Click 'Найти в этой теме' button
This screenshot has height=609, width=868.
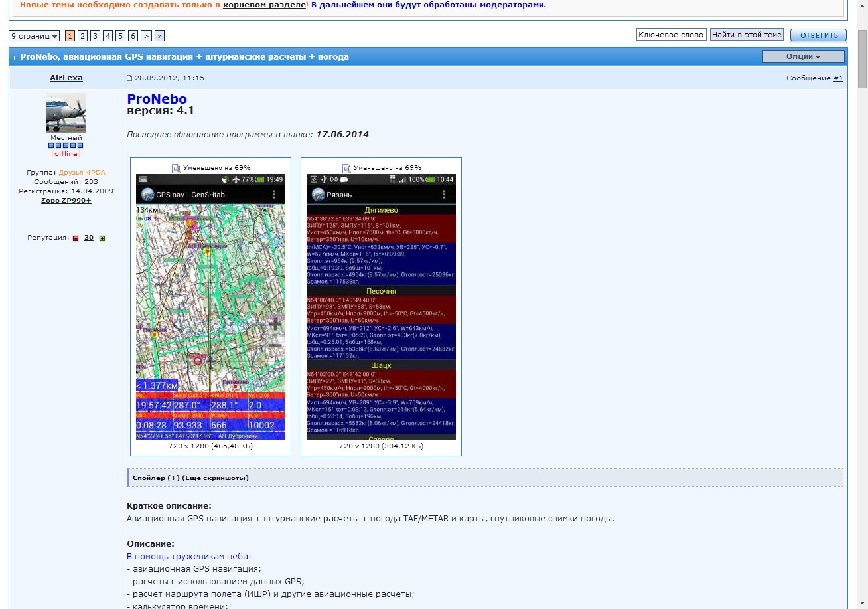coord(747,35)
